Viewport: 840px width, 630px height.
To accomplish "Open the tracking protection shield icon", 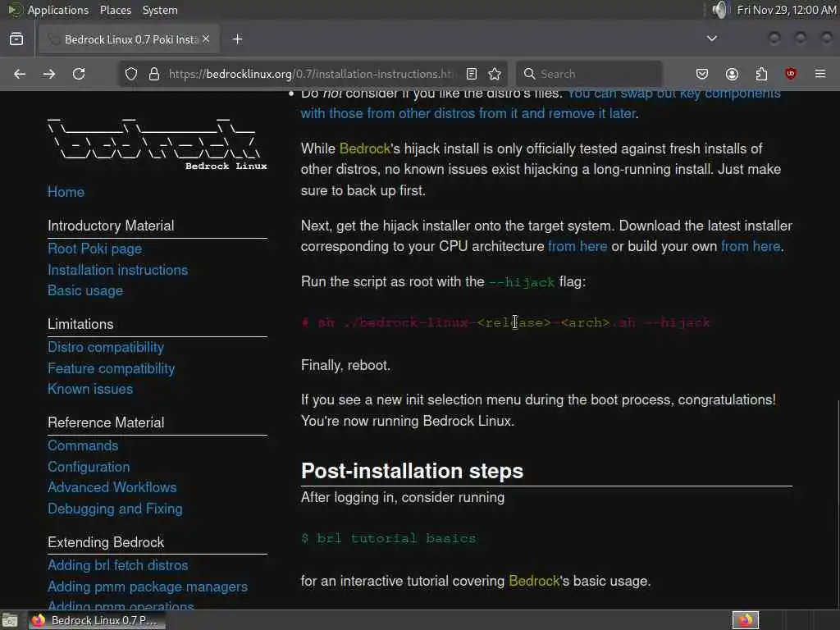I will tap(131, 74).
